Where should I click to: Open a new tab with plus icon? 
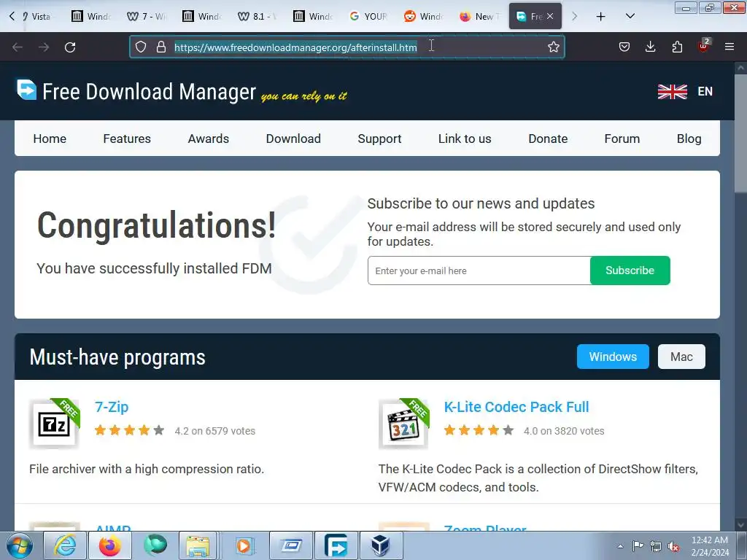(601, 17)
